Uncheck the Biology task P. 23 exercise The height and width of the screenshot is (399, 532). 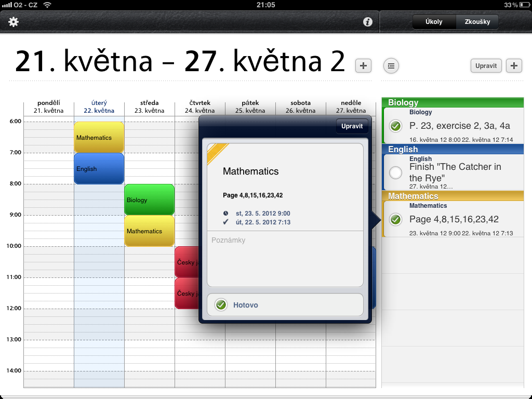point(395,126)
